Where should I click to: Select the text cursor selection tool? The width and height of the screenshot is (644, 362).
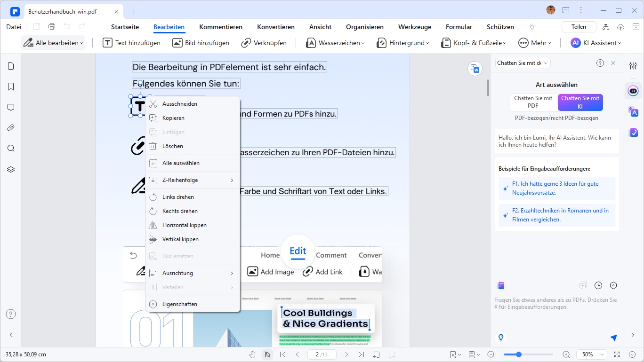(x=267, y=354)
